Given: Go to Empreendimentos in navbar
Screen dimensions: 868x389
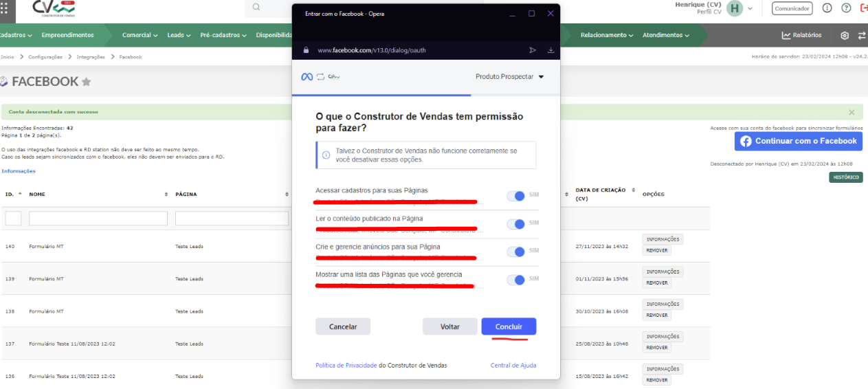Looking at the screenshot, I should tap(67, 35).
